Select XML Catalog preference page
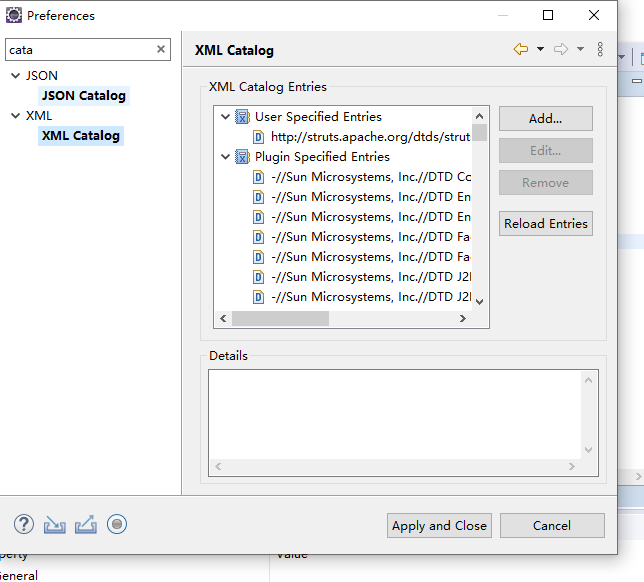Image resolution: width=644 pixels, height=582 pixels. (x=81, y=136)
